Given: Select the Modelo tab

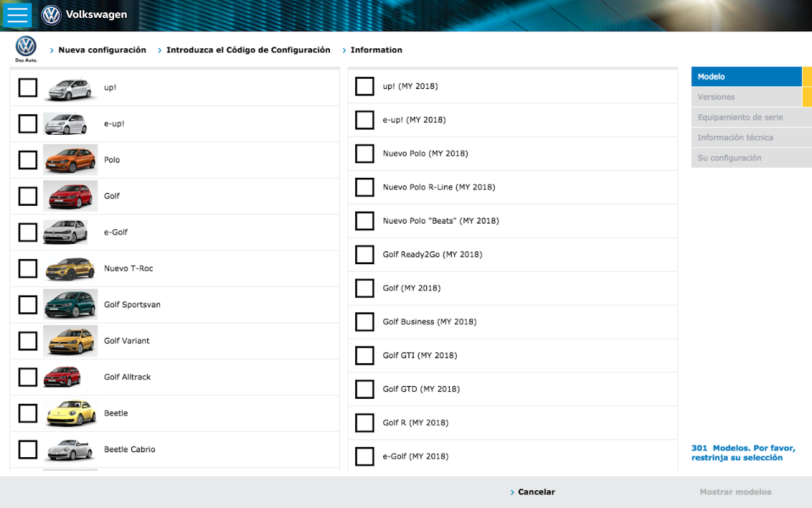Looking at the screenshot, I should click(x=747, y=76).
